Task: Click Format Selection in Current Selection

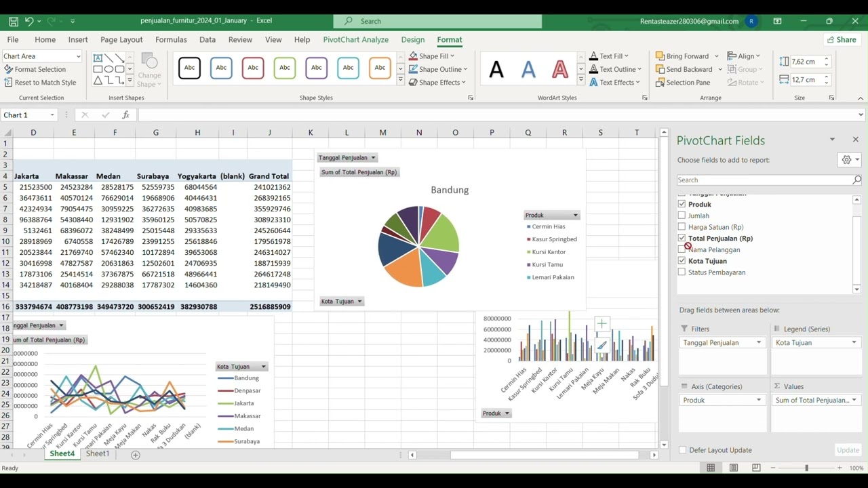Action: pyautogui.click(x=35, y=69)
